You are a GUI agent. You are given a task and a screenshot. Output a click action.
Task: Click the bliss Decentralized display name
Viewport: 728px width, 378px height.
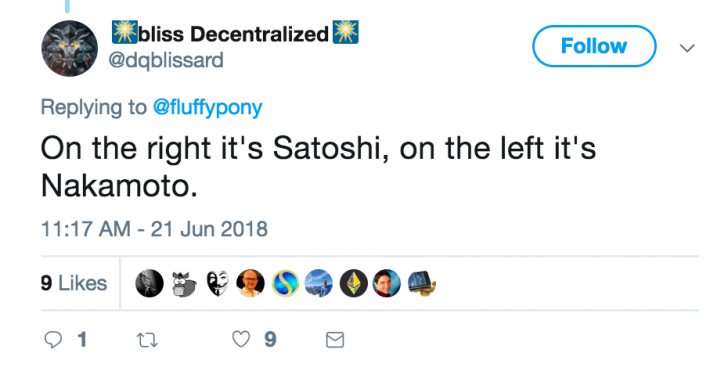click(235, 33)
